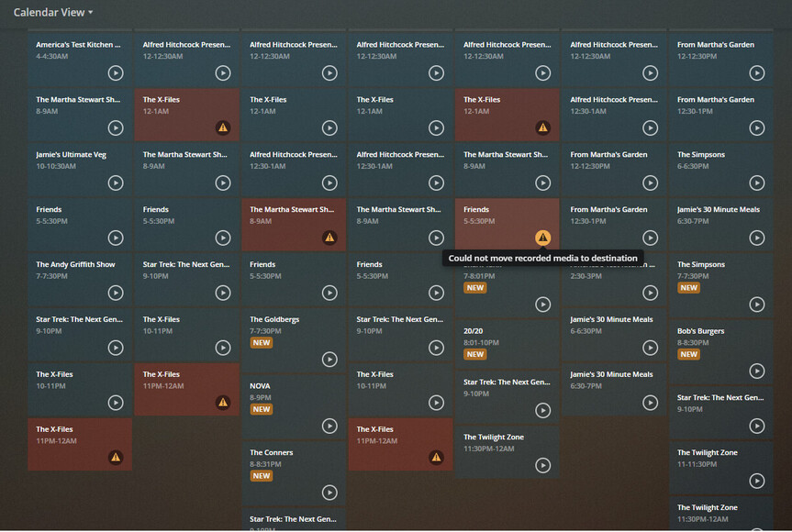Open America's Test Kitchen title
The image size is (792, 532).
[x=78, y=44]
